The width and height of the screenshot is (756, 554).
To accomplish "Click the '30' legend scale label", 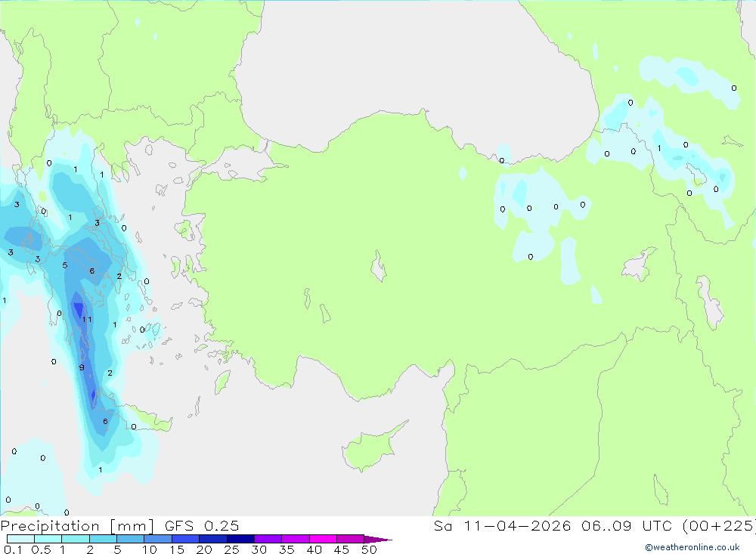I will coord(259,549).
